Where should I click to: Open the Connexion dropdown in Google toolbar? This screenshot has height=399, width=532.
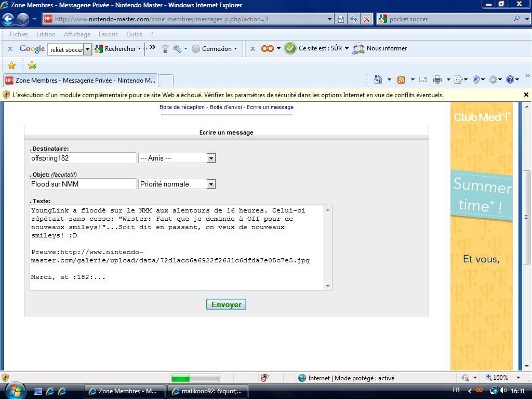(235, 48)
